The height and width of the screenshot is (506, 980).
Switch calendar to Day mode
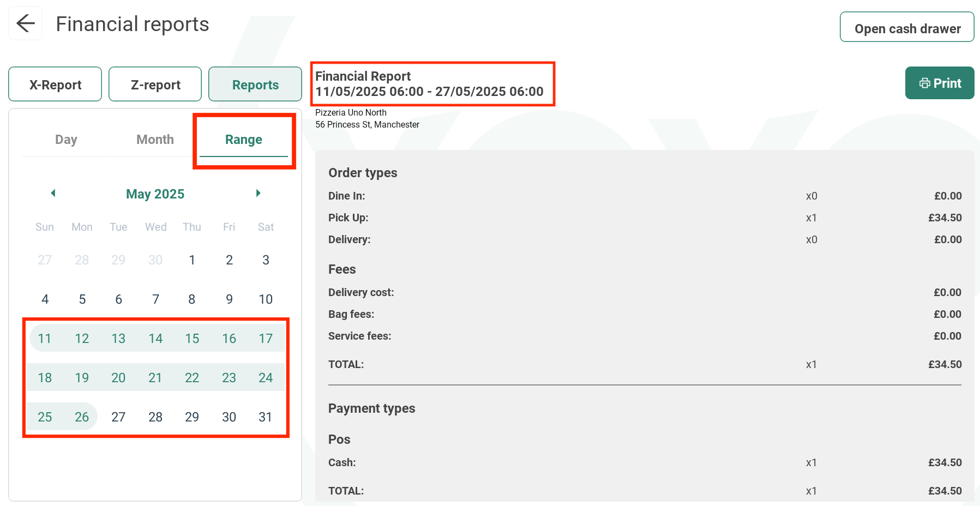pos(66,140)
